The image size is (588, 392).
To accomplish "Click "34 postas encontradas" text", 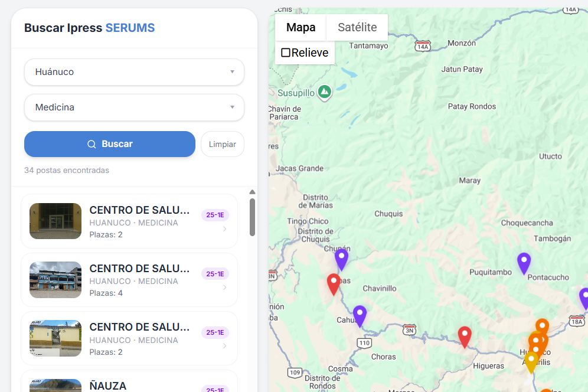I will click(67, 170).
